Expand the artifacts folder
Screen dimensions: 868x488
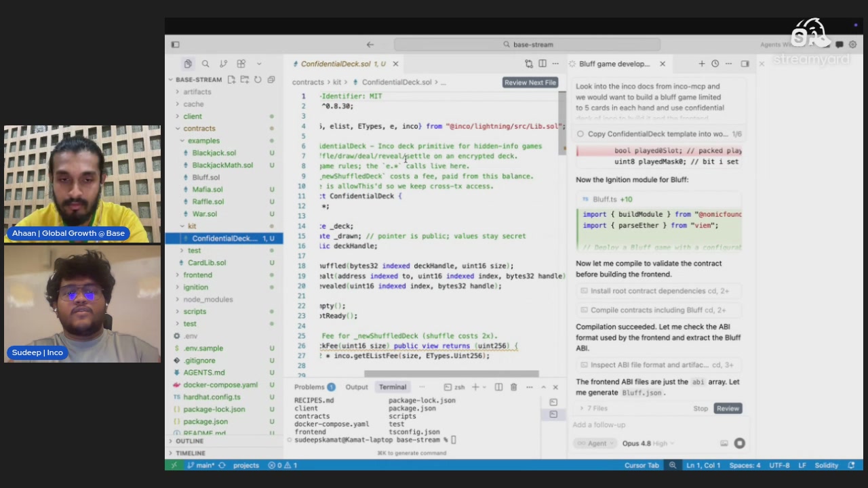[x=197, y=91]
